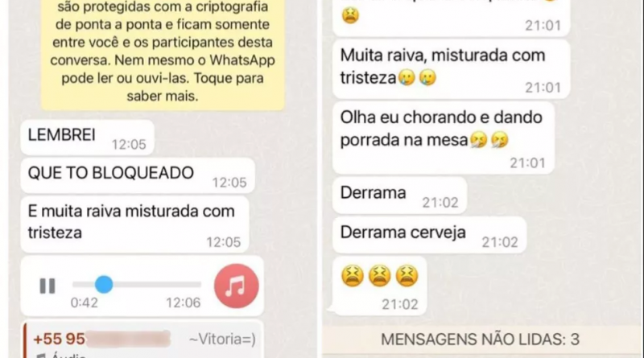Tap the second sneezing emoji after mesa
This screenshot has height=358, width=644.
[x=500, y=140]
